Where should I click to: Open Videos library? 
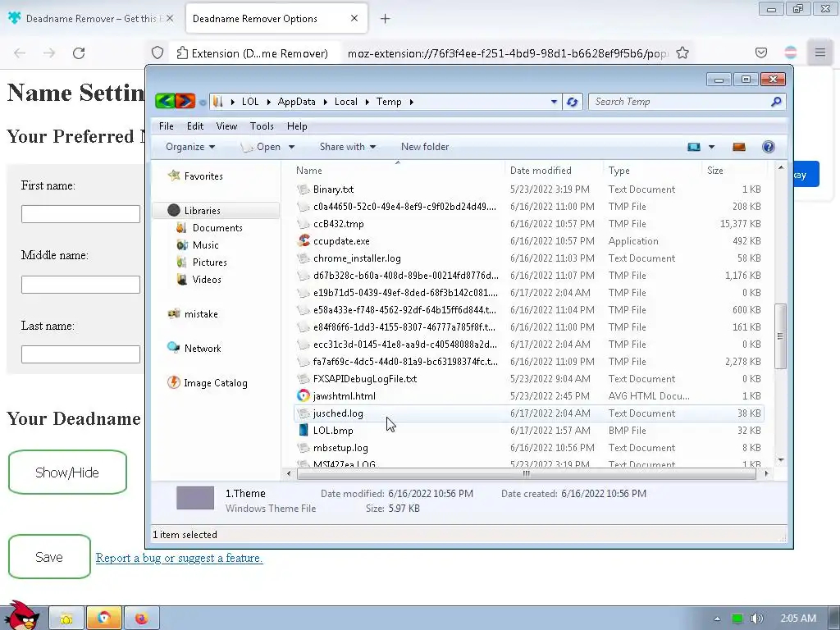(x=206, y=279)
